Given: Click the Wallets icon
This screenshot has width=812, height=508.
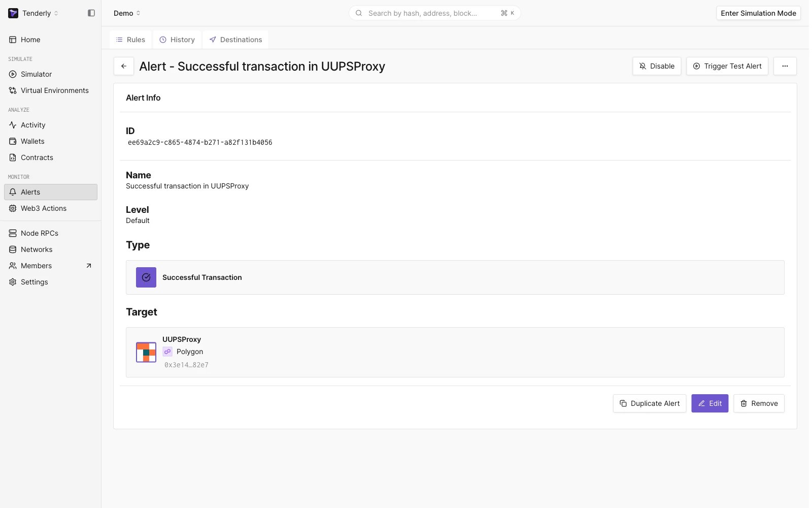Looking at the screenshot, I should point(13,141).
